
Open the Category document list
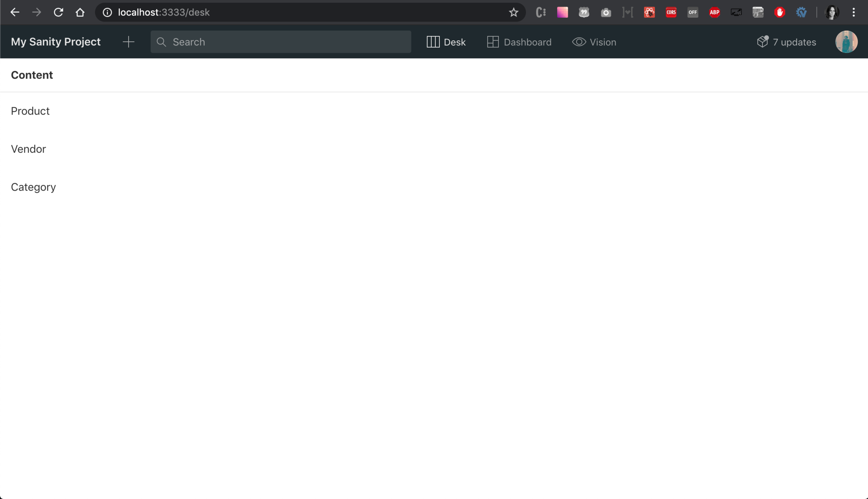pyautogui.click(x=33, y=187)
